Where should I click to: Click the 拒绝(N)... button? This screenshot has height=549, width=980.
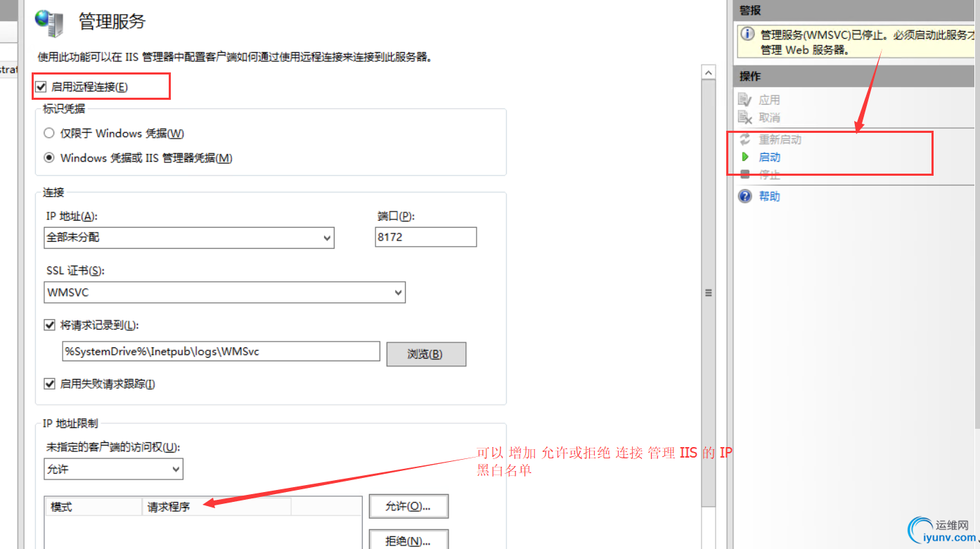tap(408, 539)
